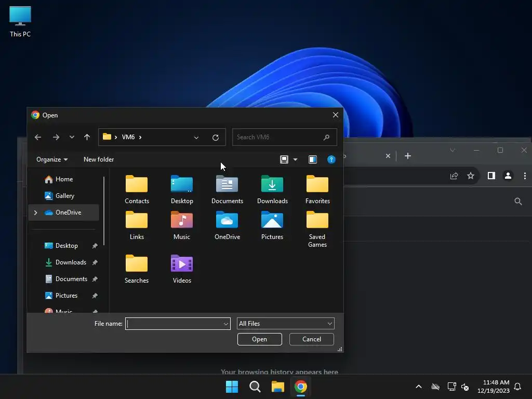Open Chrome three-dot menu
Image resolution: width=532 pixels, height=399 pixels.
coord(525,176)
